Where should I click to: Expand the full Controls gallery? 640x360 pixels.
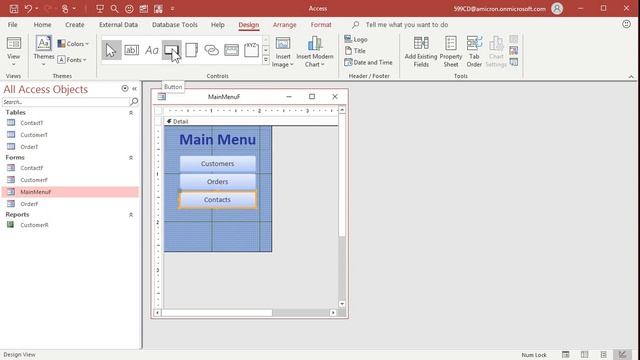(266, 60)
